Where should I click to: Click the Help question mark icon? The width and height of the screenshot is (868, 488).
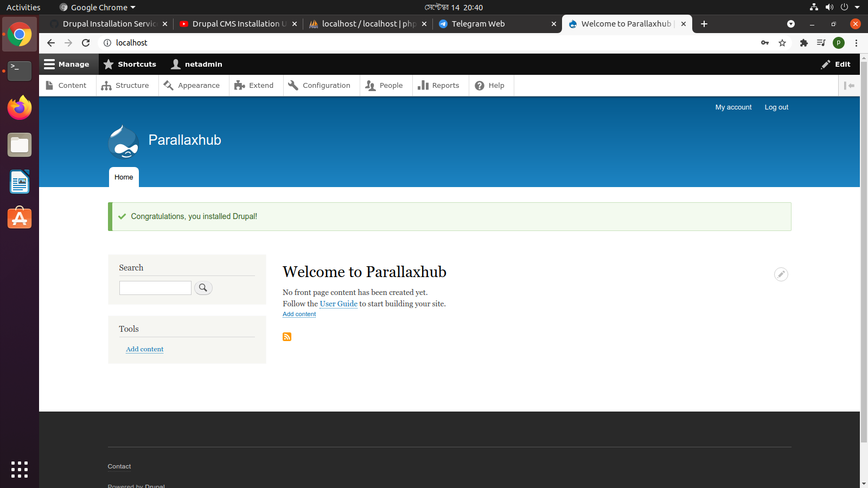point(480,85)
